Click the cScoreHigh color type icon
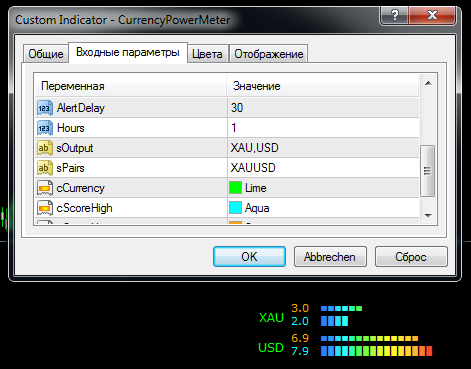Screen dimensions: 471x369 pos(45,208)
